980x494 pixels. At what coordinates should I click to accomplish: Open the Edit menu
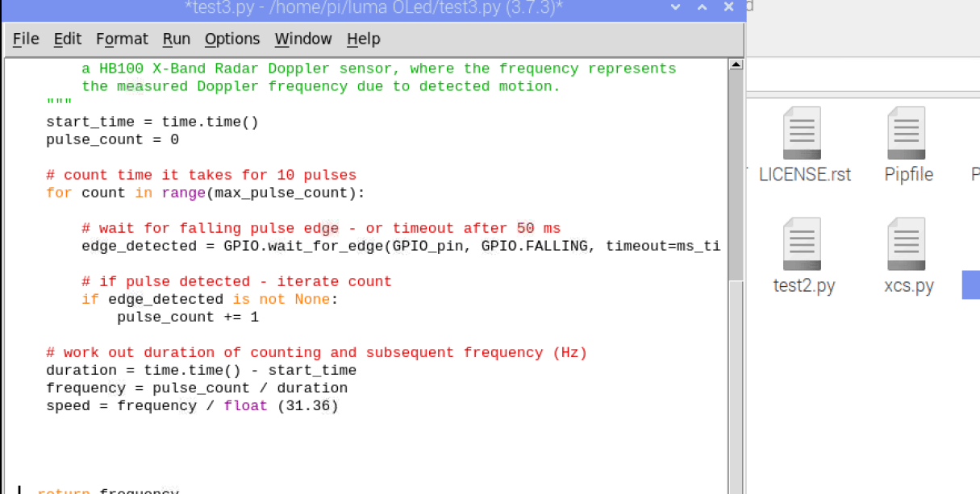point(68,39)
